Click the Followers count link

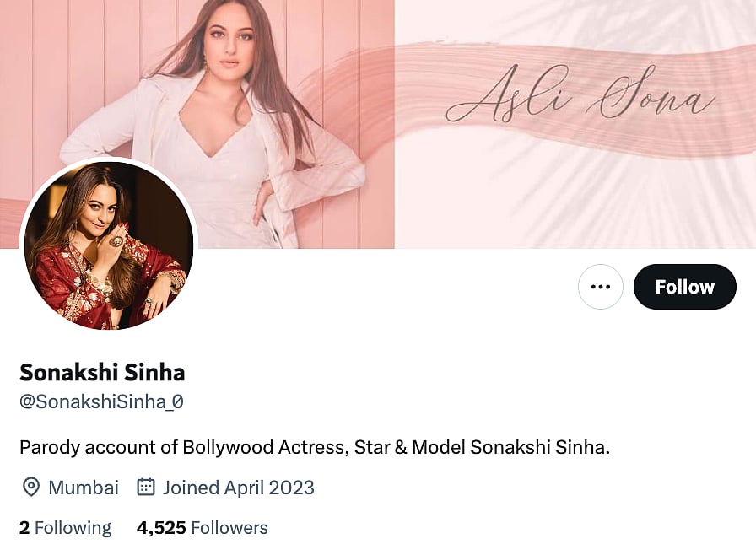click(x=202, y=527)
